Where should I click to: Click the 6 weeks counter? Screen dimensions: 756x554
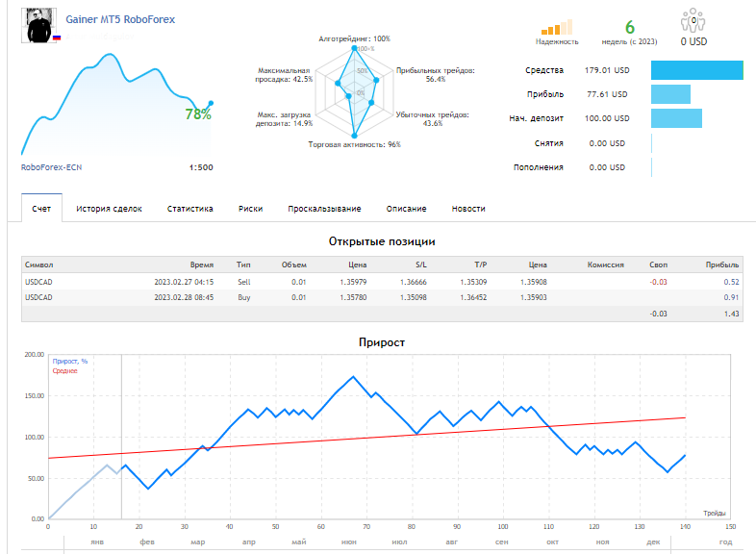coord(630,28)
